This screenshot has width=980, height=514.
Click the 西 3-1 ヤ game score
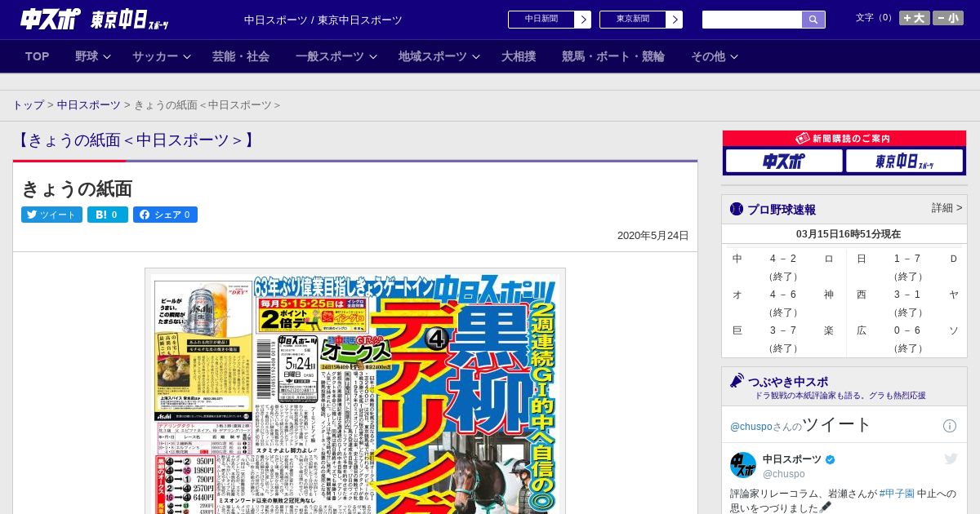click(x=906, y=303)
